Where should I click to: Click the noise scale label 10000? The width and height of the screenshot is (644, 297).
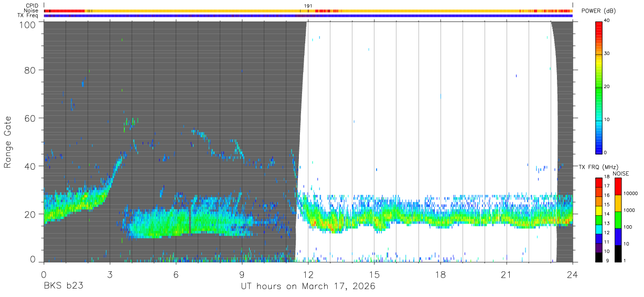(631, 193)
